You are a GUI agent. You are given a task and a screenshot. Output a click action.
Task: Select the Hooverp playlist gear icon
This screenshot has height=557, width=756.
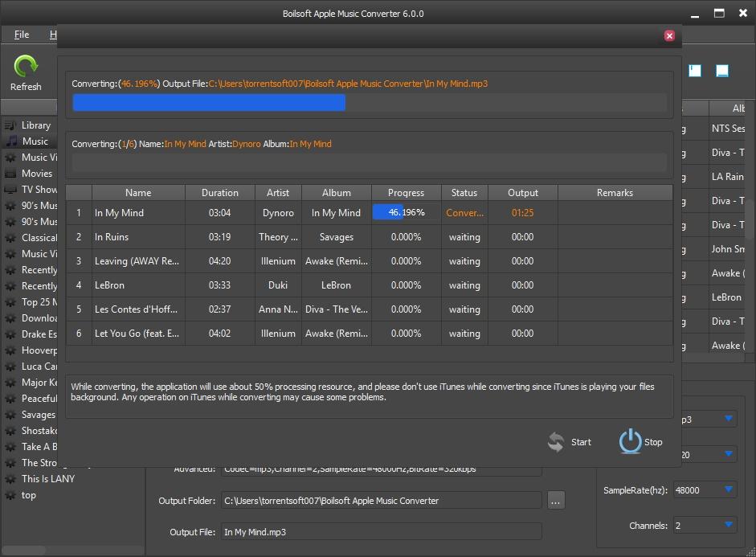pyautogui.click(x=10, y=350)
